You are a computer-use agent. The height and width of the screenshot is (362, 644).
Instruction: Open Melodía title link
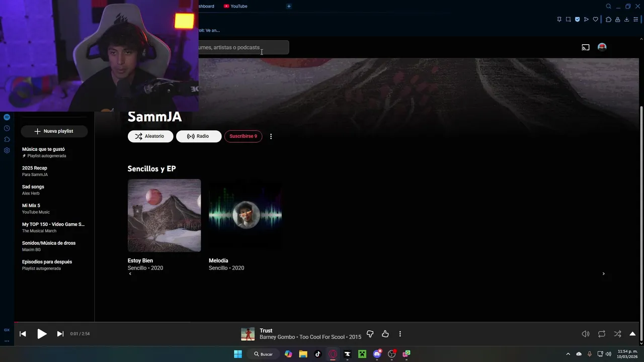point(218,260)
